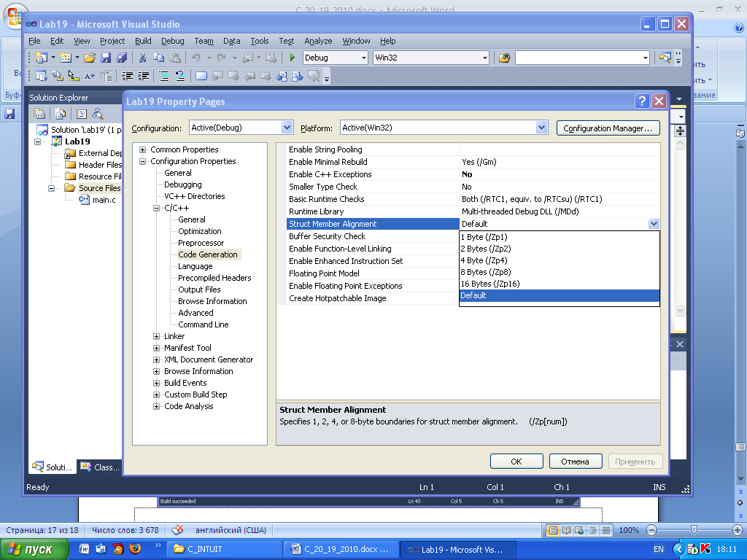Click Word zoom in plus button
747x560 pixels.
coord(737,530)
